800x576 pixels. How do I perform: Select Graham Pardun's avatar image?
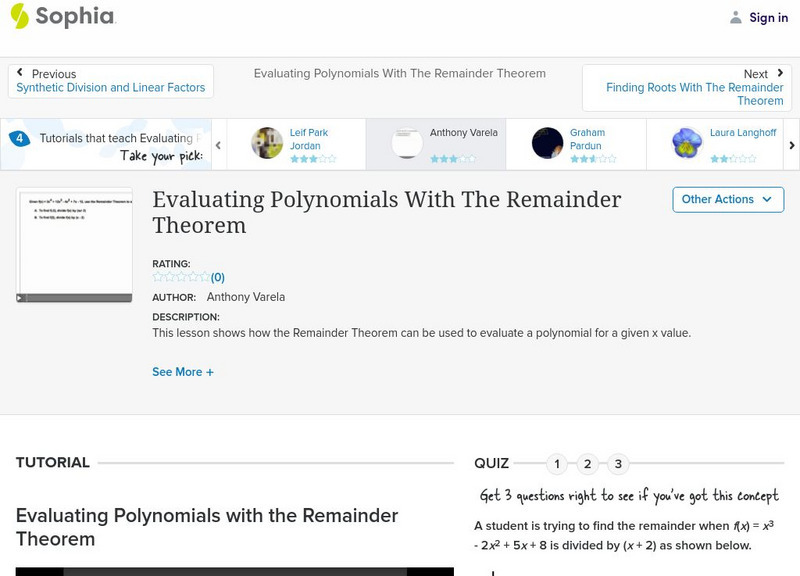pos(547,143)
